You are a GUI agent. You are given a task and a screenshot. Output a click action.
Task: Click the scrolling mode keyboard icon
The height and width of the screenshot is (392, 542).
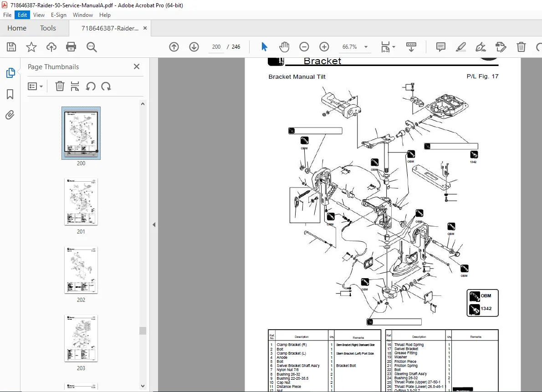[x=411, y=46]
